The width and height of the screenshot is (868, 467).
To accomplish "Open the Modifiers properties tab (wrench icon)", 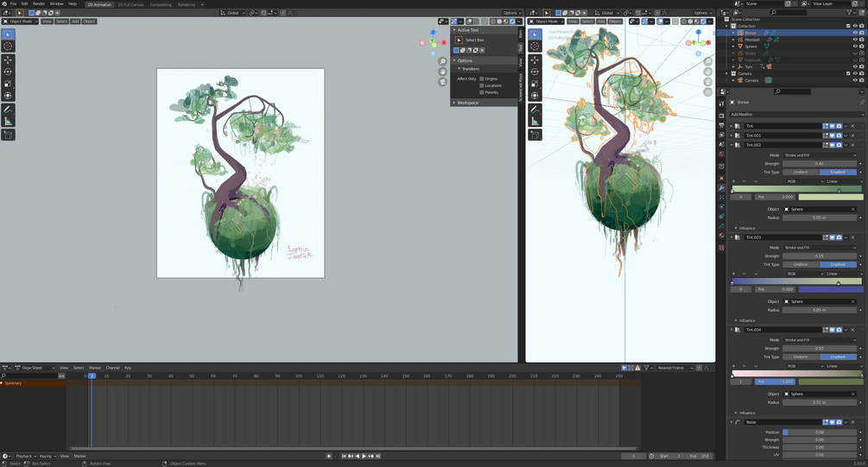I will [721, 188].
